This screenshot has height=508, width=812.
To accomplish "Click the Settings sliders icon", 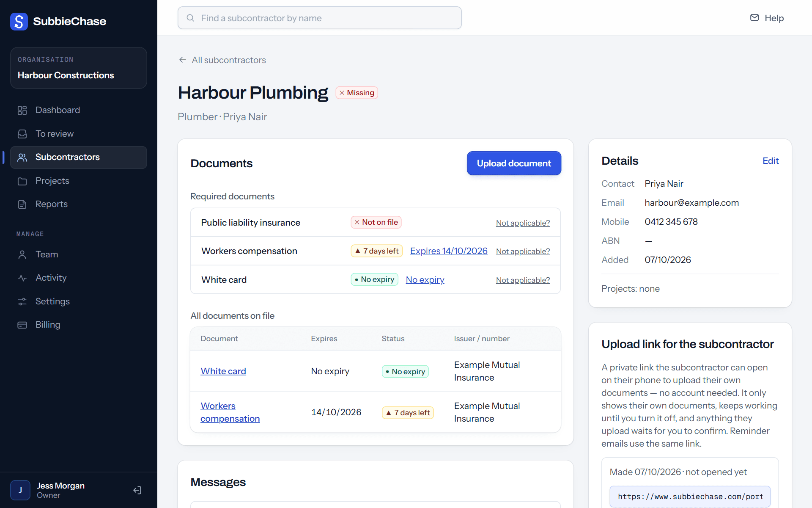I will click(x=22, y=302).
